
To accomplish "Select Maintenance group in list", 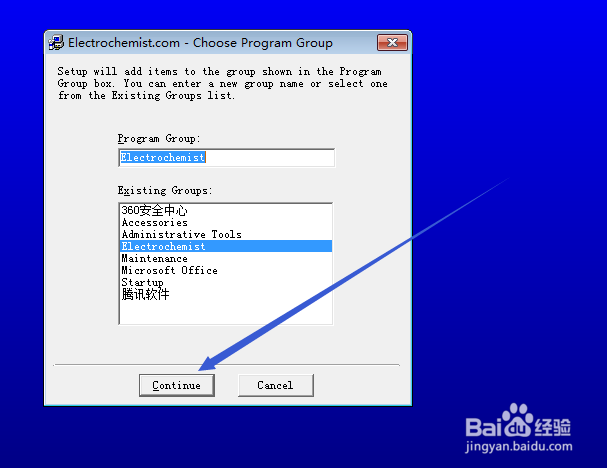I will pyautogui.click(x=226, y=258).
